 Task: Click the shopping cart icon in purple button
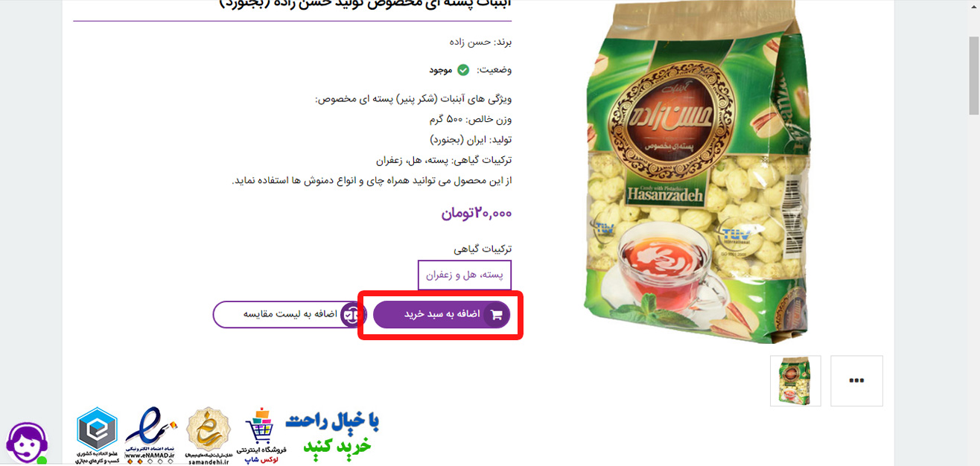(x=497, y=315)
